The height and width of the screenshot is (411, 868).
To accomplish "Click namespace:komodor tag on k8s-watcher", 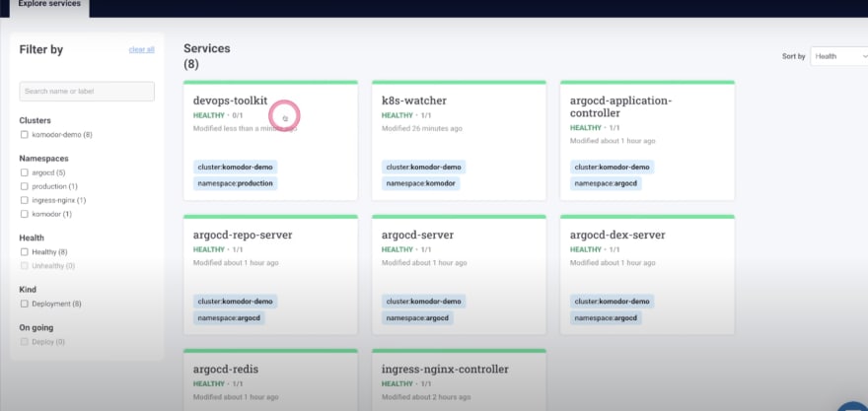I will point(421,183).
